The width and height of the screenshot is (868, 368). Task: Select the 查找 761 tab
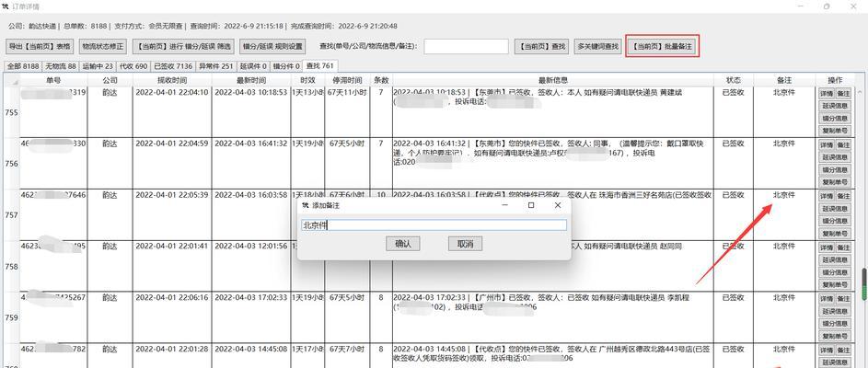pyautogui.click(x=320, y=66)
